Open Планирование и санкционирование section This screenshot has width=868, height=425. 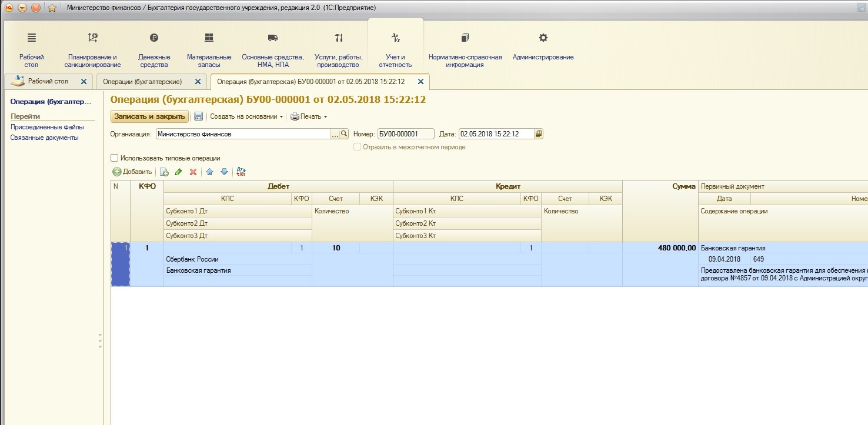tap(93, 49)
